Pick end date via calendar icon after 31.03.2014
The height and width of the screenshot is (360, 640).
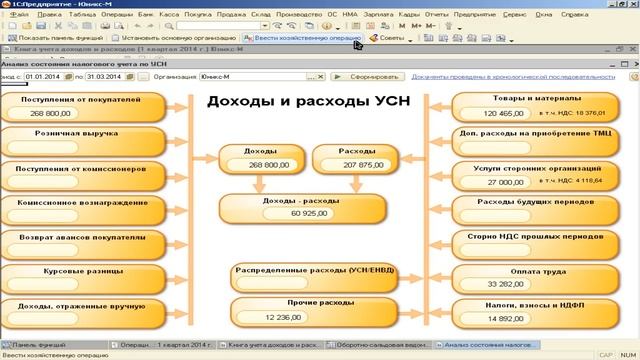[130, 77]
